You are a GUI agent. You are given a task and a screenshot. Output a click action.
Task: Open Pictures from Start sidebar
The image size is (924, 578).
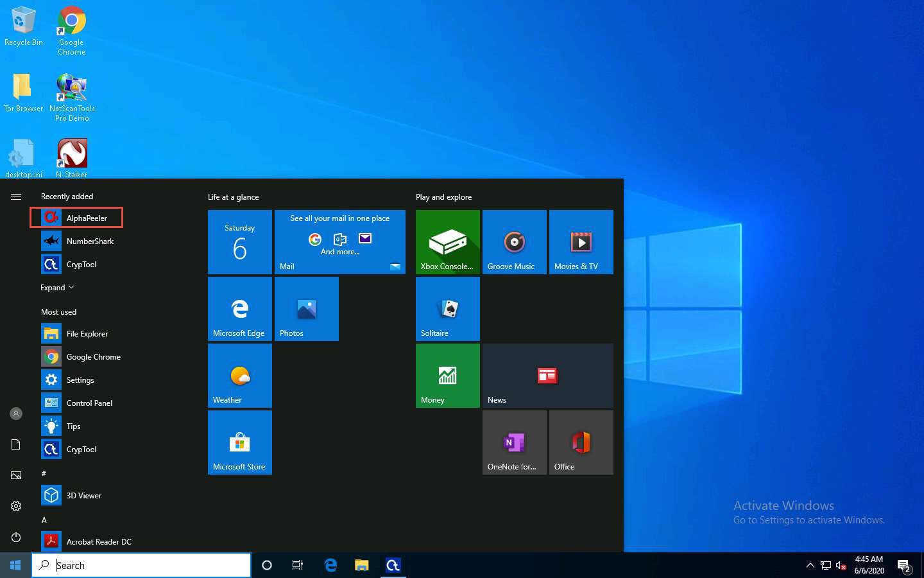pyautogui.click(x=16, y=475)
